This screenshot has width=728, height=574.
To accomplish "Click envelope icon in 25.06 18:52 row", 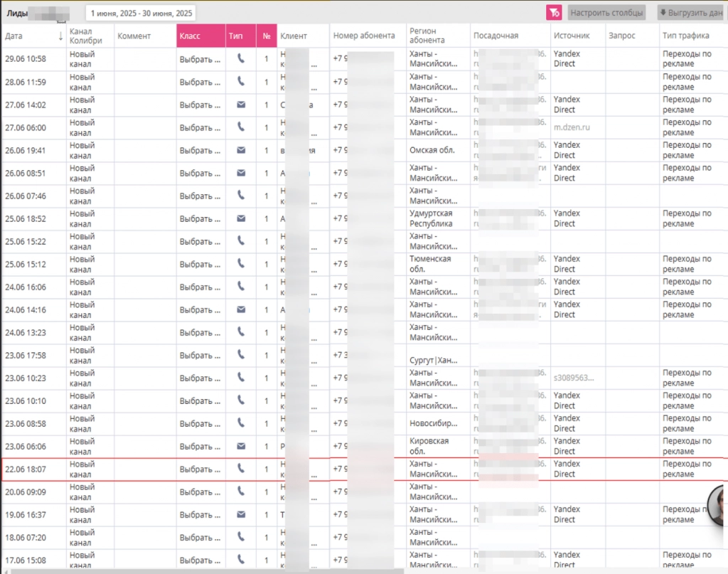I will (241, 218).
